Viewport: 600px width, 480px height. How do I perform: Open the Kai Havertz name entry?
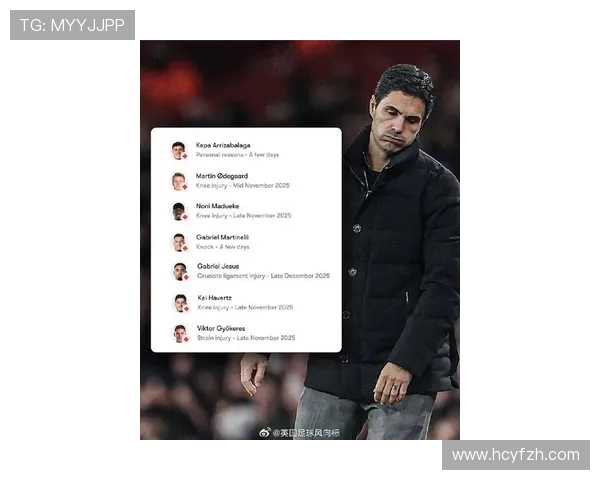tap(215, 297)
